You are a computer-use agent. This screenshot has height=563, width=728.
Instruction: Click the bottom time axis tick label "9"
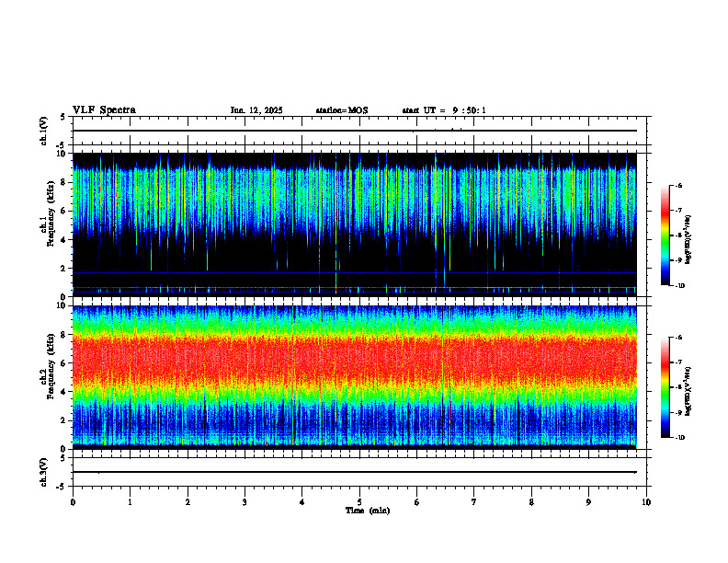point(588,502)
